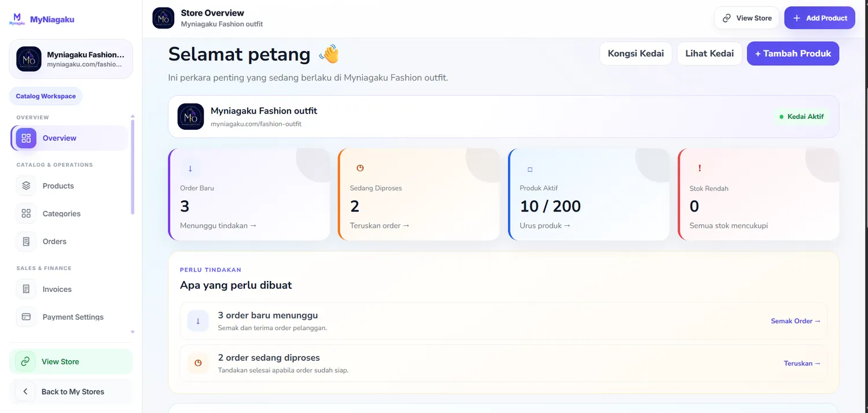
Task: Select the Catalog Workspace tab
Action: (46, 96)
